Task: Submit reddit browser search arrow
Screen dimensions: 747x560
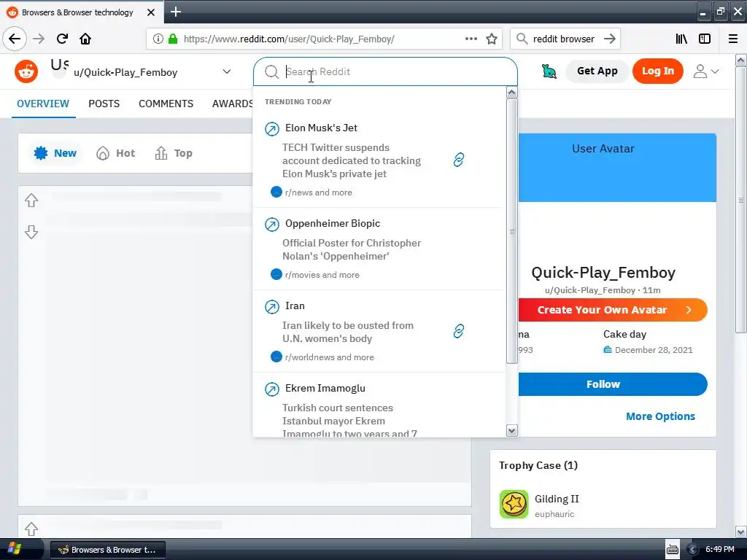Action: pos(610,39)
